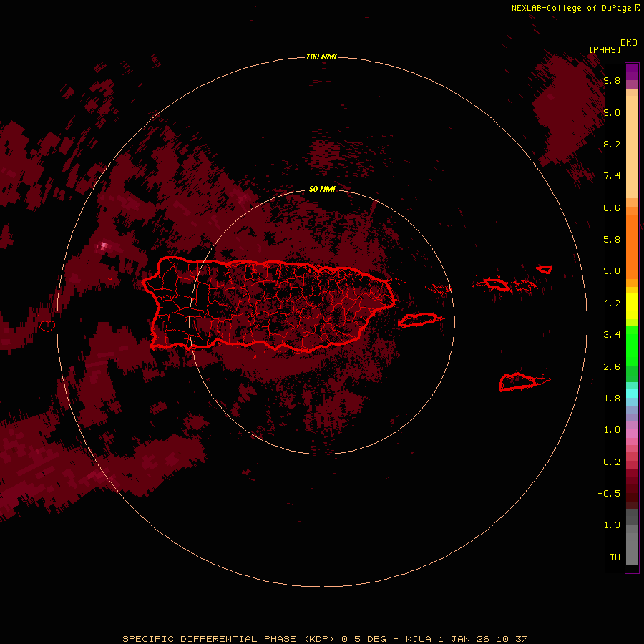
Task: Click the 100 NMI range ring label
Action: pyautogui.click(x=321, y=57)
